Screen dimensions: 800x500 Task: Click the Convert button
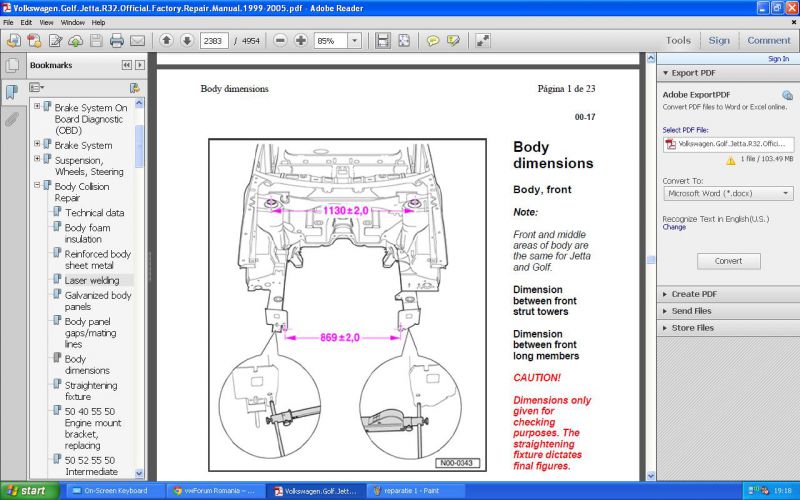coord(728,261)
